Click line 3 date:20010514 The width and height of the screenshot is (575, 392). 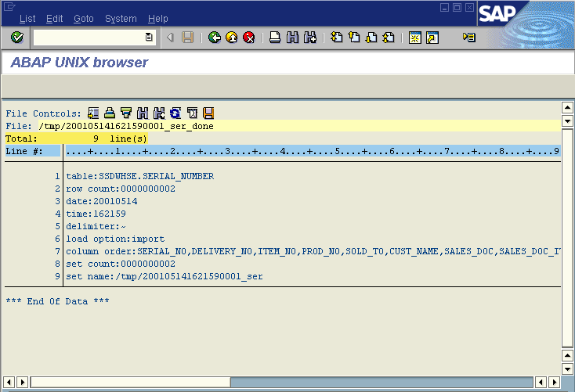102,201
